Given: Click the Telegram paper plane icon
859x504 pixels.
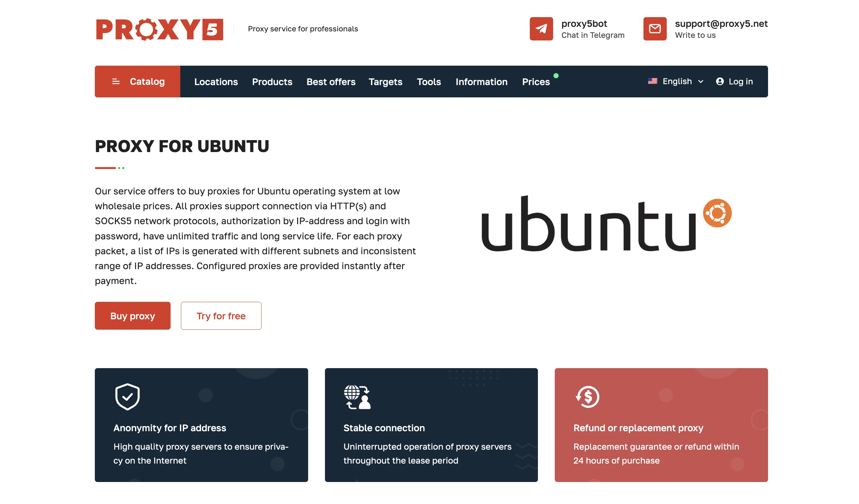Looking at the screenshot, I should pyautogui.click(x=541, y=29).
